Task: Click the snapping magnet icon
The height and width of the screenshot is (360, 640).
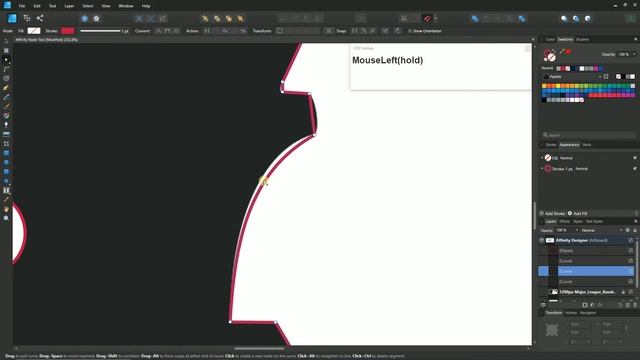Action: point(427,18)
